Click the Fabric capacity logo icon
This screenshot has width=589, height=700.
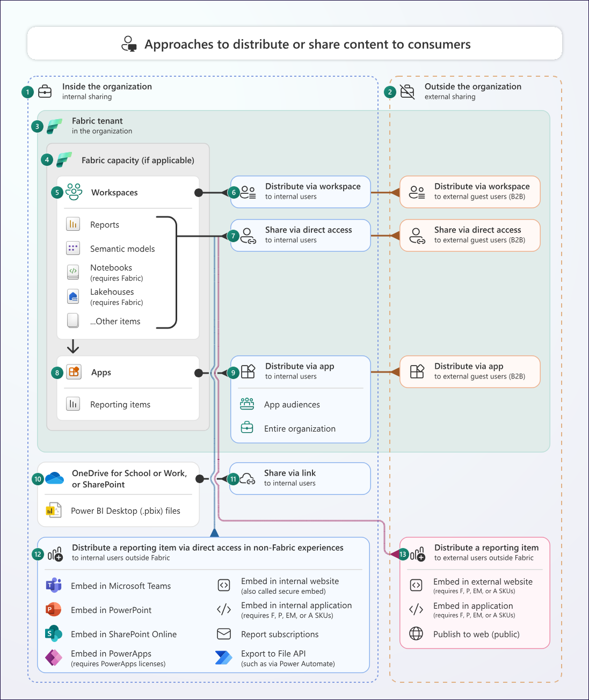click(64, 159)
